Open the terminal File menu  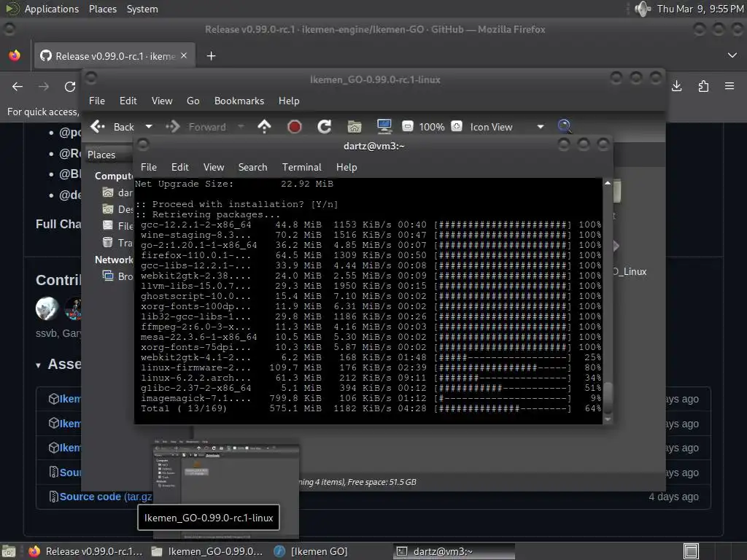click(149, 167)
